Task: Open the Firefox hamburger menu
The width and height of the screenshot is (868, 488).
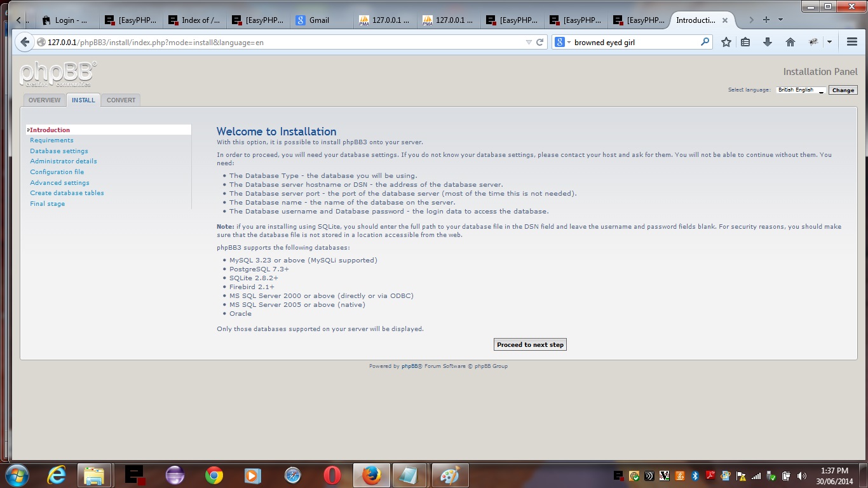Action: coord(852,42)
